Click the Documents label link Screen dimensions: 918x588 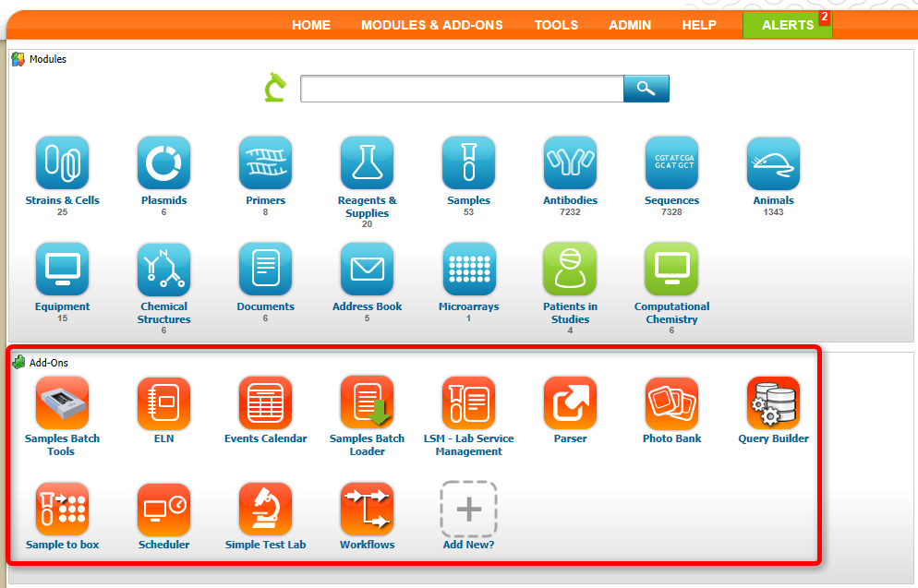(x=265, y=306)
